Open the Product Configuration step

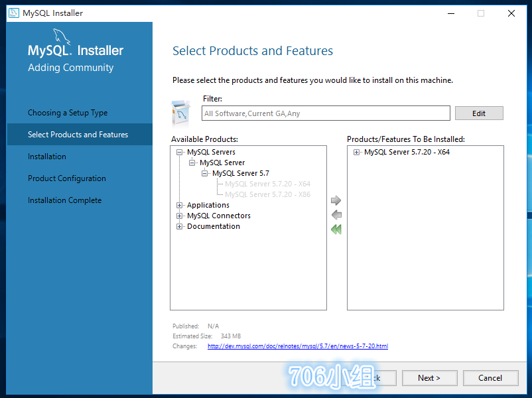pyautogui.click(x=67, y=178)
